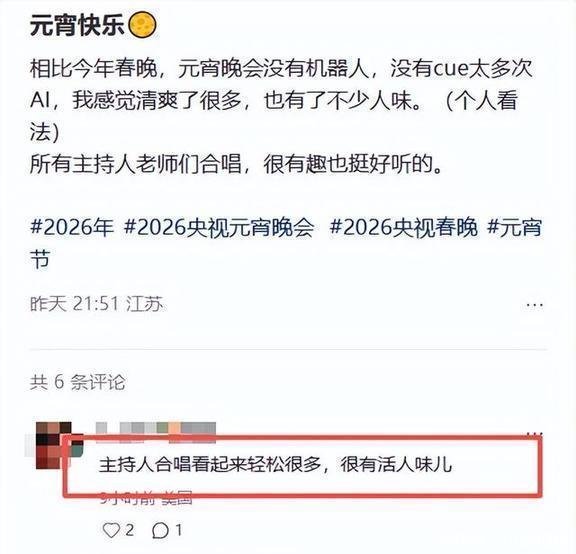
Task: Click the post timestamp 昨天 21:51 江苏
Action: [x=97, y=304]
